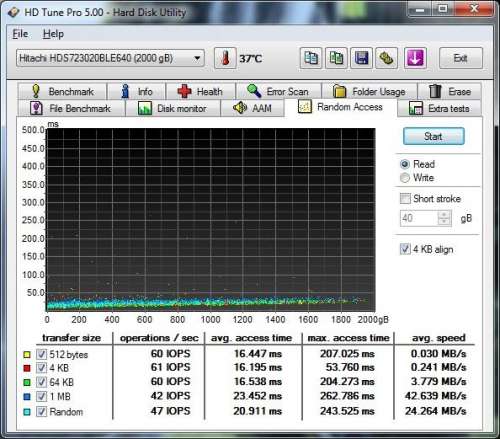Select the Read radio button

(405, 164)
